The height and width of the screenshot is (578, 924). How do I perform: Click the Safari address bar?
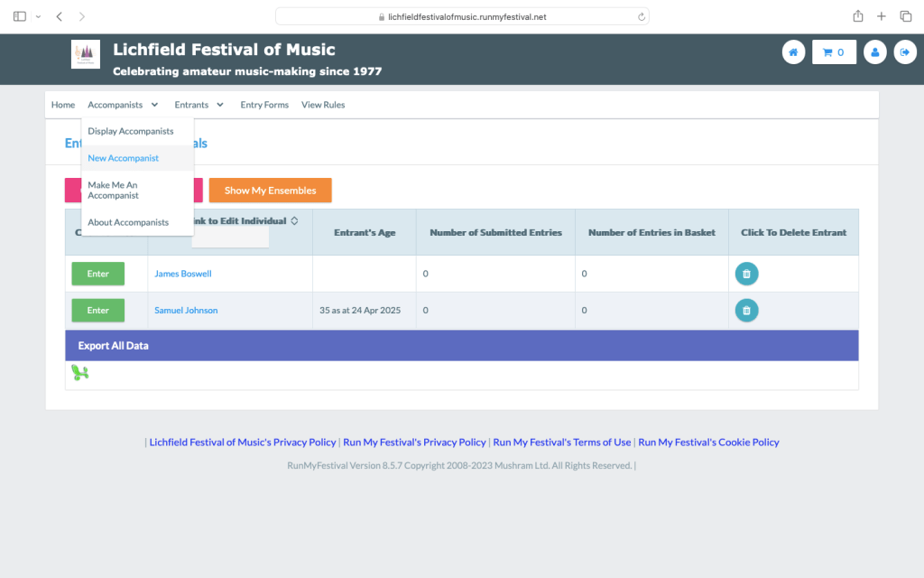point(462,16)
